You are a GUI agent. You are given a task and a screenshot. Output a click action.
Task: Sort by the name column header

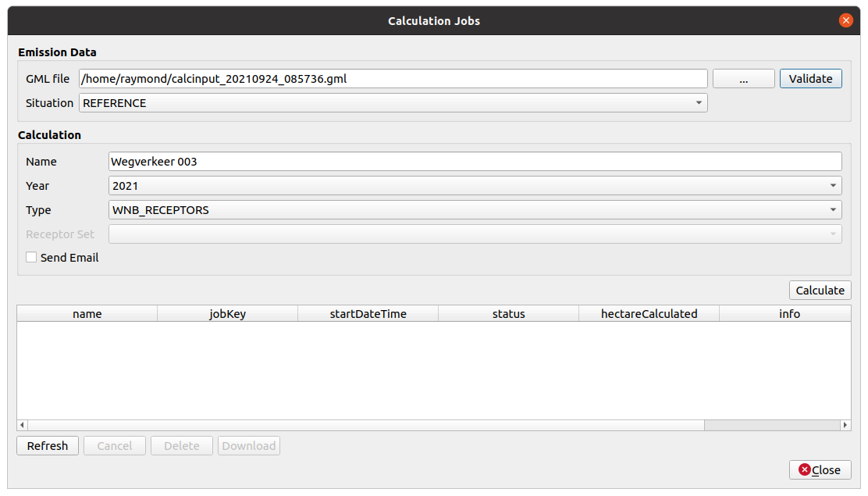point(87,314)
